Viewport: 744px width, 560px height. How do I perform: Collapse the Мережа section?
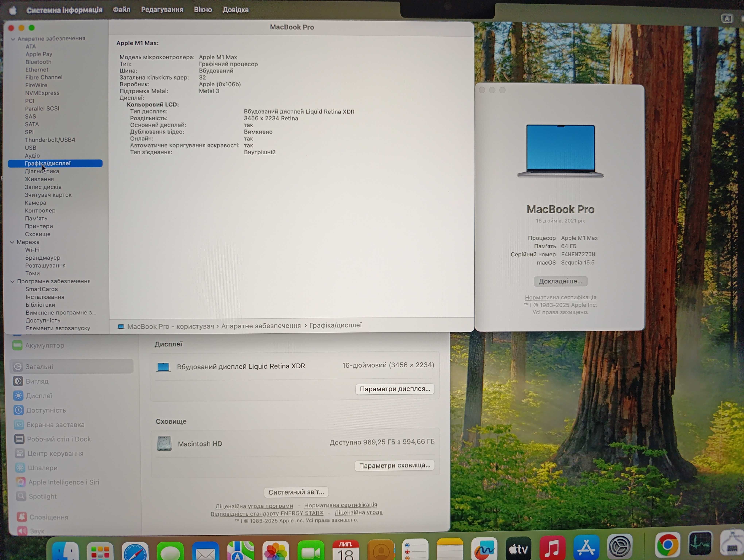[12, 242]
